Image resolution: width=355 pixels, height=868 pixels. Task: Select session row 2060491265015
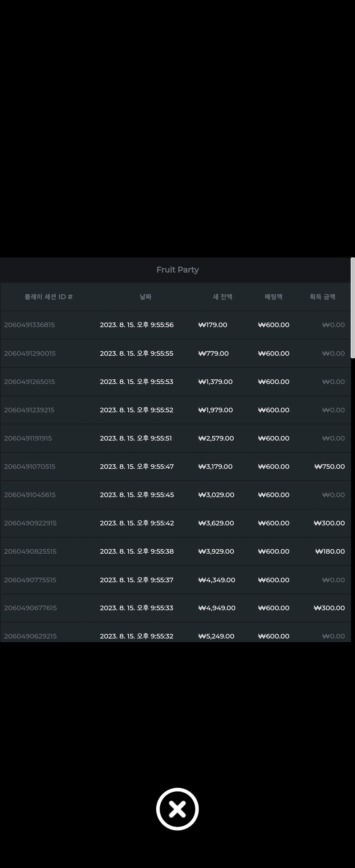click(x=29, y=382)
